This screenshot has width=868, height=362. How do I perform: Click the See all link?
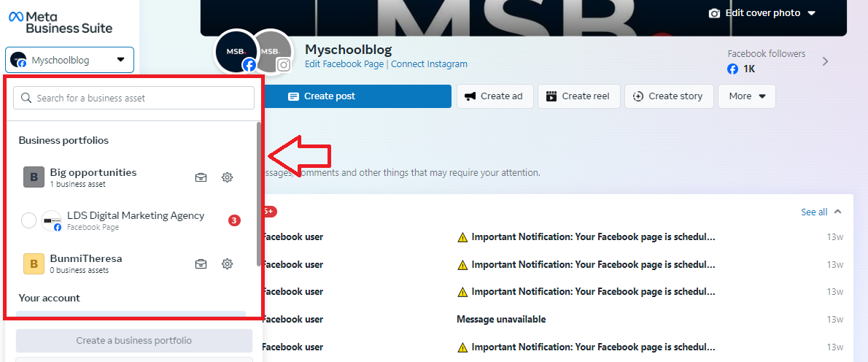814,212
